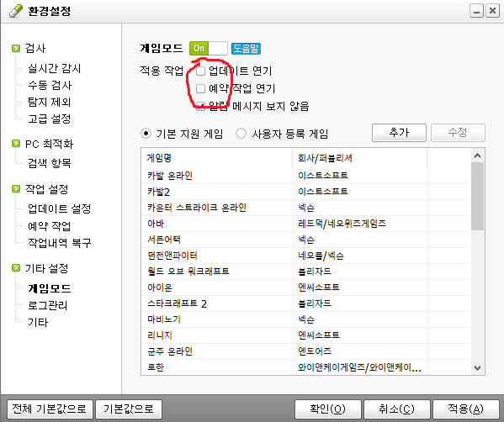
Task: Select the 검사 category label
Action: point(35,49)
